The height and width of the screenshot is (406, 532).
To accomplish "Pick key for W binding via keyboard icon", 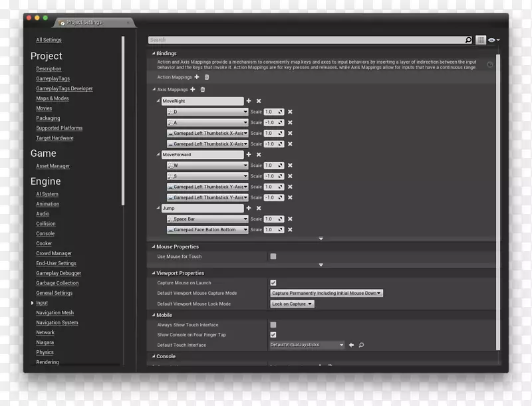I will 170,165.
